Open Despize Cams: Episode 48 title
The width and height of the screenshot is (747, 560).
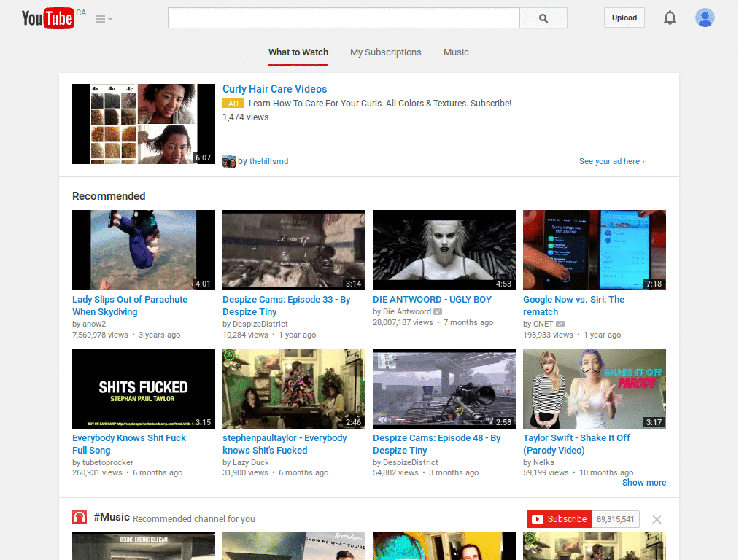tap(436, 444)
